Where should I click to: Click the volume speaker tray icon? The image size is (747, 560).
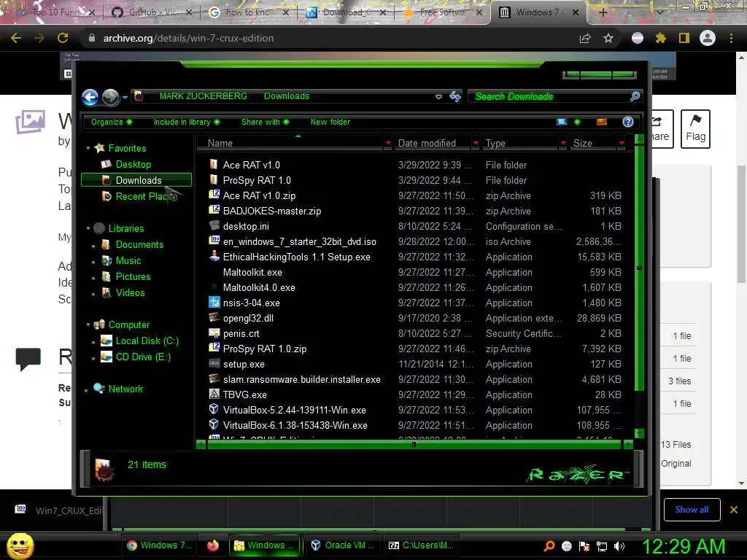point(619,546)
